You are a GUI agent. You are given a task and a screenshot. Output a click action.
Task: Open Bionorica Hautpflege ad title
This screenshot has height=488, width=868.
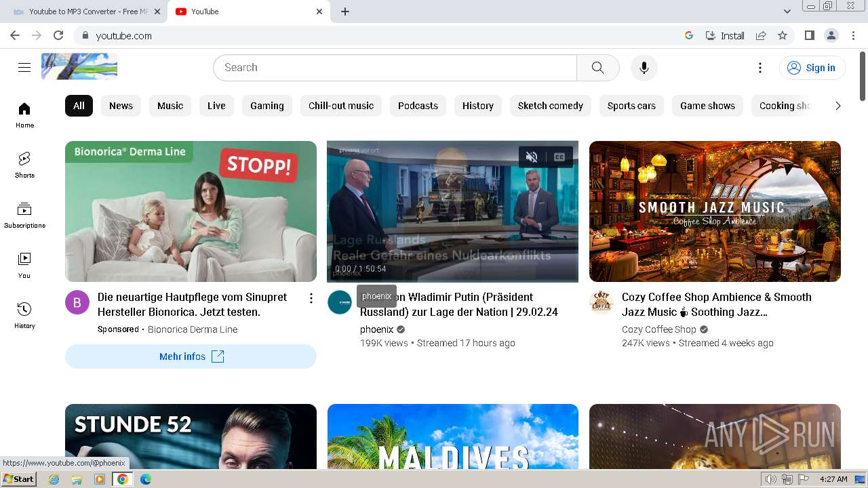click(x=192, y=304)
